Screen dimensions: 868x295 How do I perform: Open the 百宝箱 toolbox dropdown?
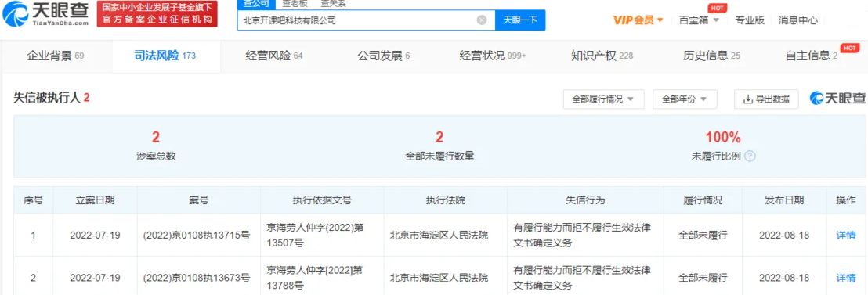click(699, 20)
